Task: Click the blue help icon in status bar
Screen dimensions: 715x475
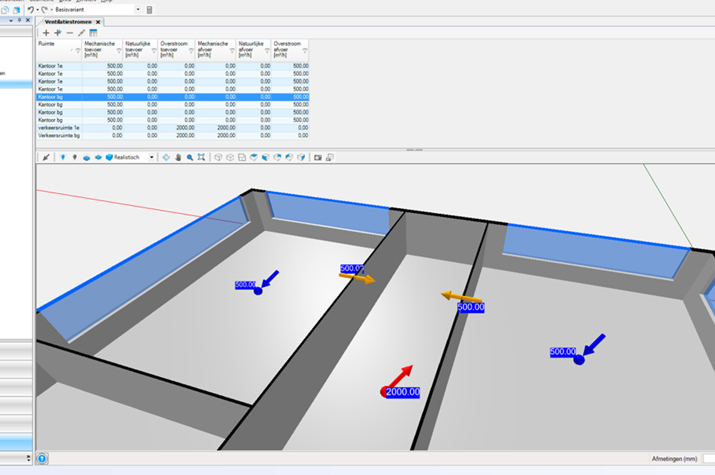Action: (42, 459)
